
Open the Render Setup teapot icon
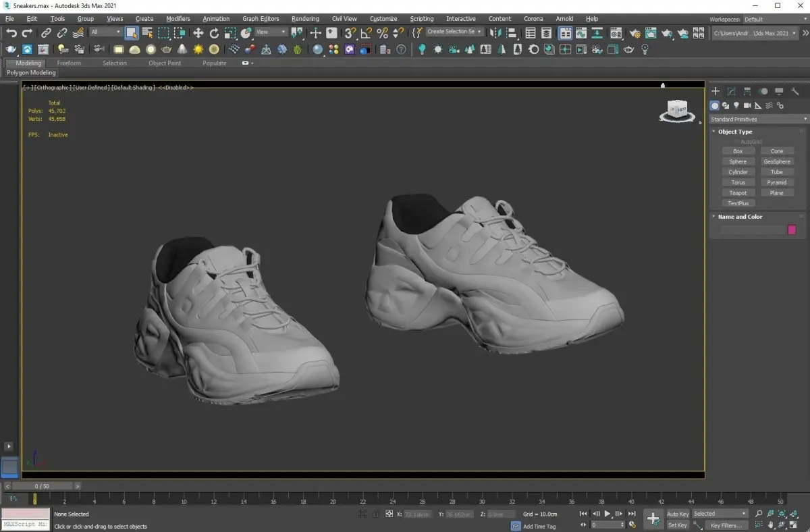[635, 32]
